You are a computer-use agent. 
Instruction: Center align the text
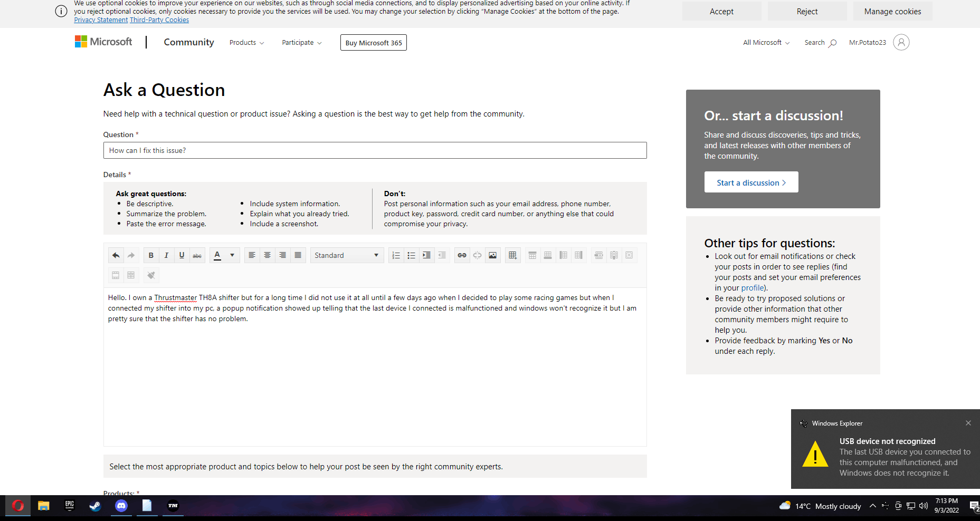click(x=268, y=255)
